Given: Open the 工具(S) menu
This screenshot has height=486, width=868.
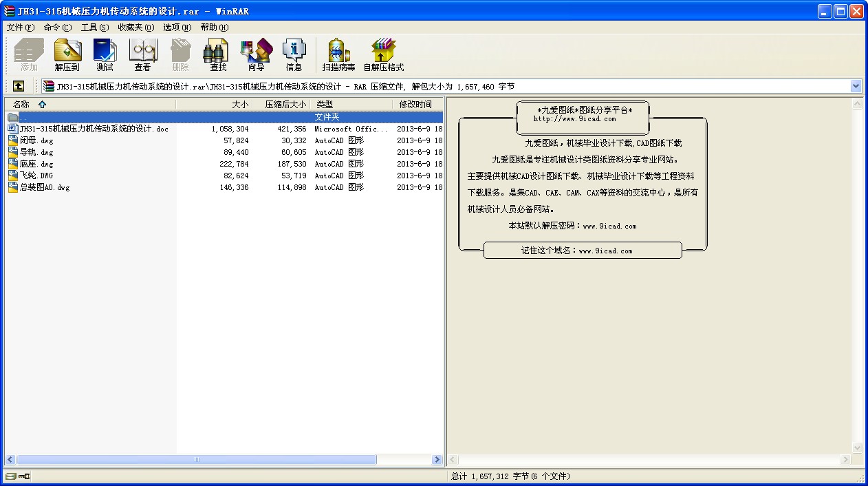Looking at the screenshot, I should 95,28.
